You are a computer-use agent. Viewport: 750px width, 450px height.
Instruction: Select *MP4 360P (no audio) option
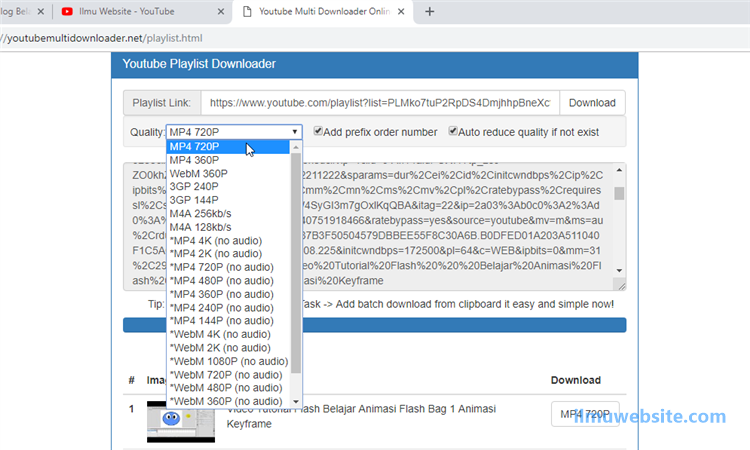coord(228,294)
